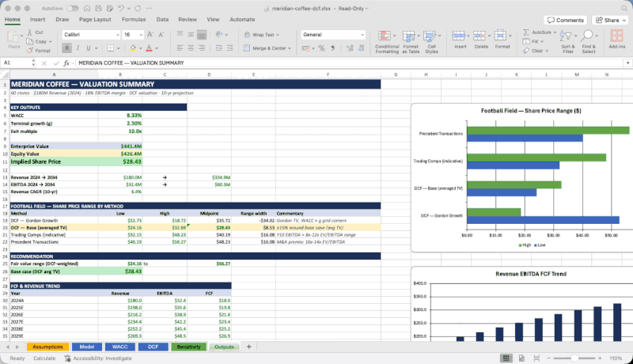The width and height of the screenshot is (633, 364).
Task: Open the Sort & Filter menu
Action: 567,42
